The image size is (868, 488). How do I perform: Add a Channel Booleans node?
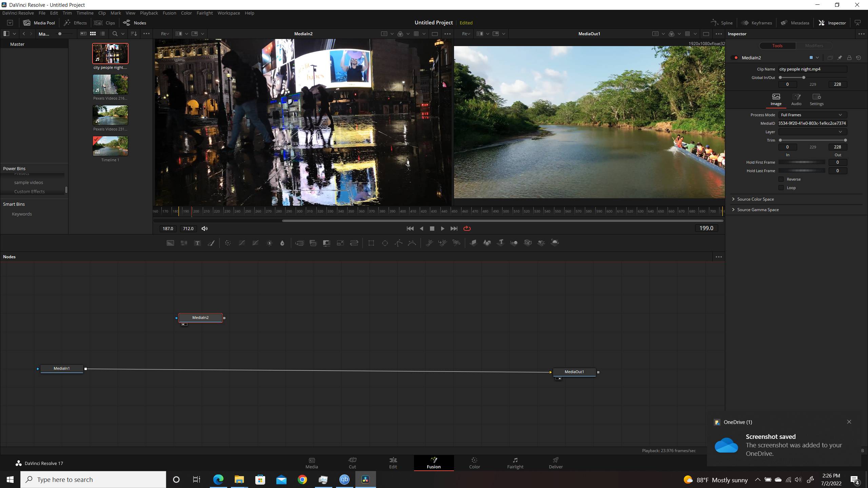313,243
